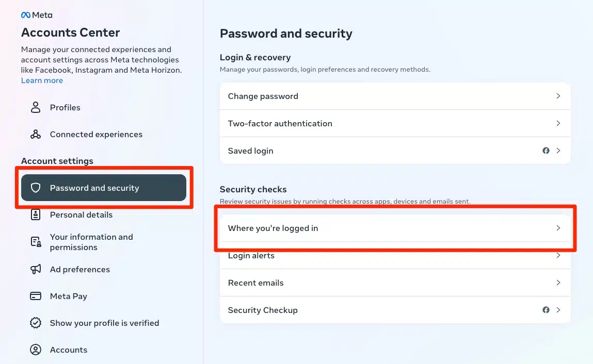Click the Facebook icon beside Security Checkup

click(x=546, y=310)
